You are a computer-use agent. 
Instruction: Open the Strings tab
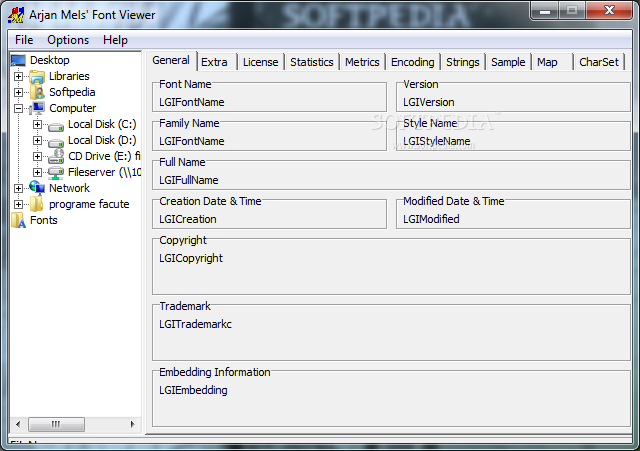462,62
